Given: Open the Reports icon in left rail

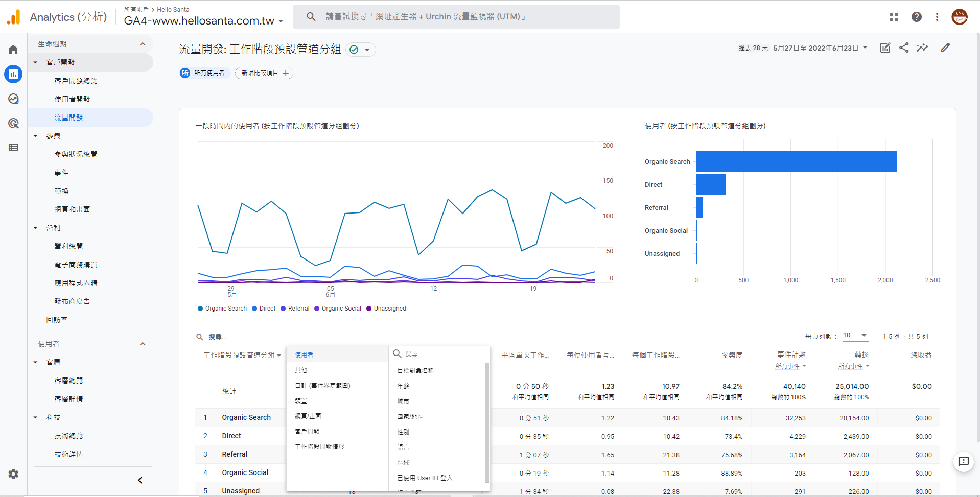Looking at the screenshot, I should pos(13,74).
